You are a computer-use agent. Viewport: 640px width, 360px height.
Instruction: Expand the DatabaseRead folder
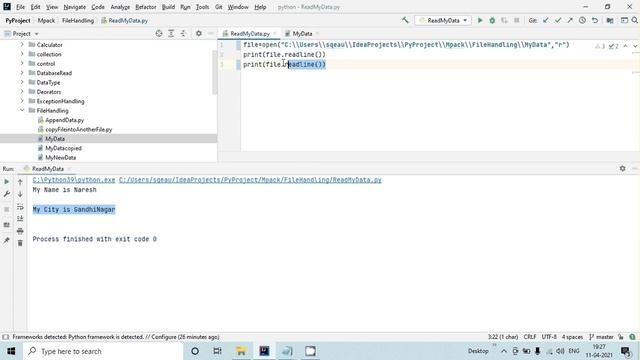tap(22, 73)
